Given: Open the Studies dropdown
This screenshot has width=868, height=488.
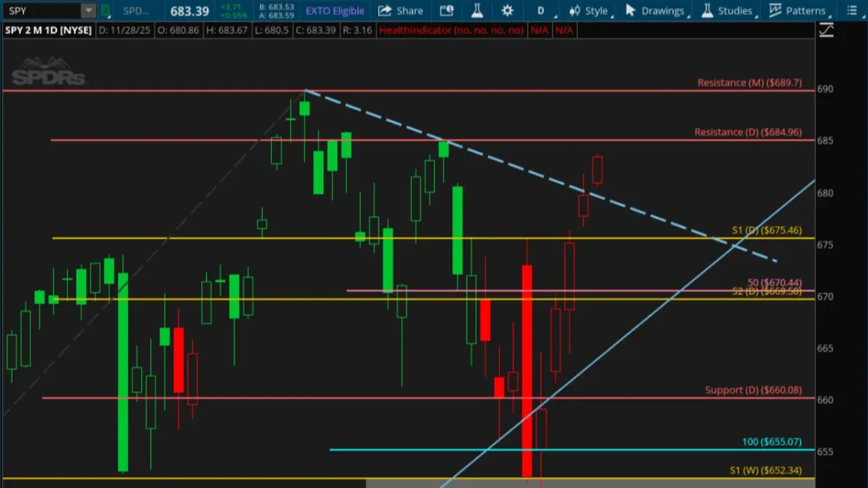Looking at the screenshot, I should coord(728,11).
